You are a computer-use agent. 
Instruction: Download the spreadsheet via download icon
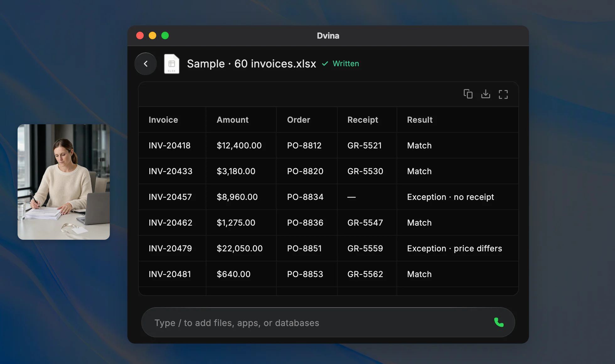pyautogui.click(x=485, y=94)
